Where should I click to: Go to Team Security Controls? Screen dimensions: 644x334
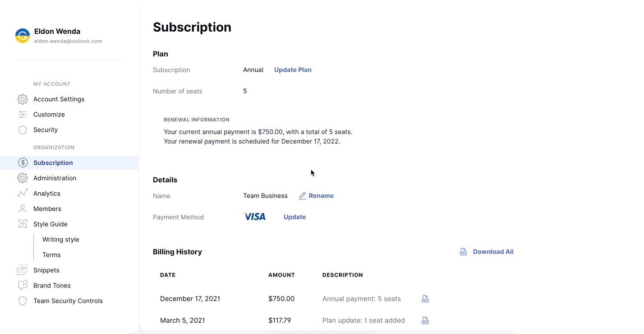[x=68, y=301]
